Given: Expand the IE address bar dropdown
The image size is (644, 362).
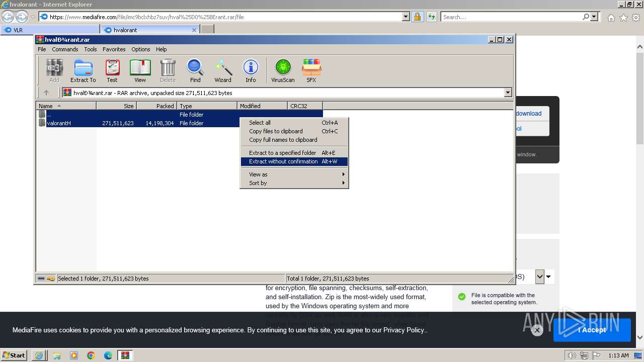Looking at the screenshot, I should tap(406, 17).
